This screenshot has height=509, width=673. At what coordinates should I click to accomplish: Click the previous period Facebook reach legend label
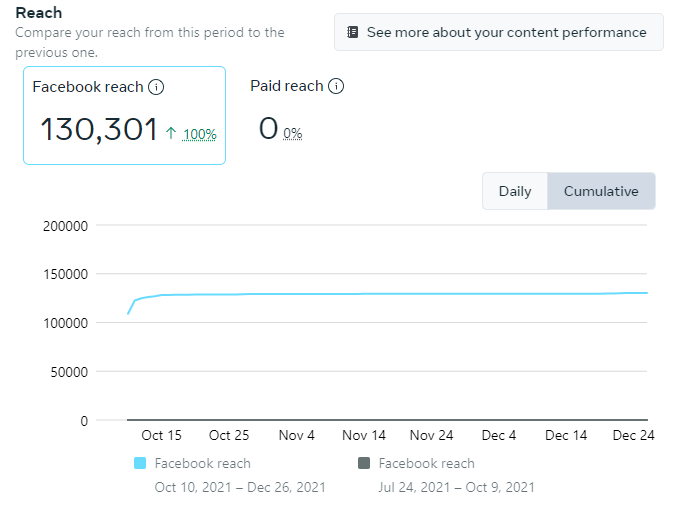[426, 463]
